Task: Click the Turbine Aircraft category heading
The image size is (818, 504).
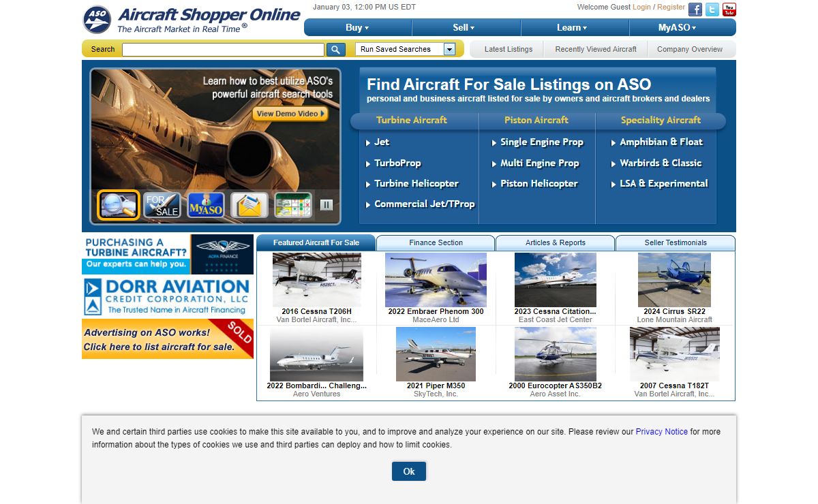Action: pos(412,120)
